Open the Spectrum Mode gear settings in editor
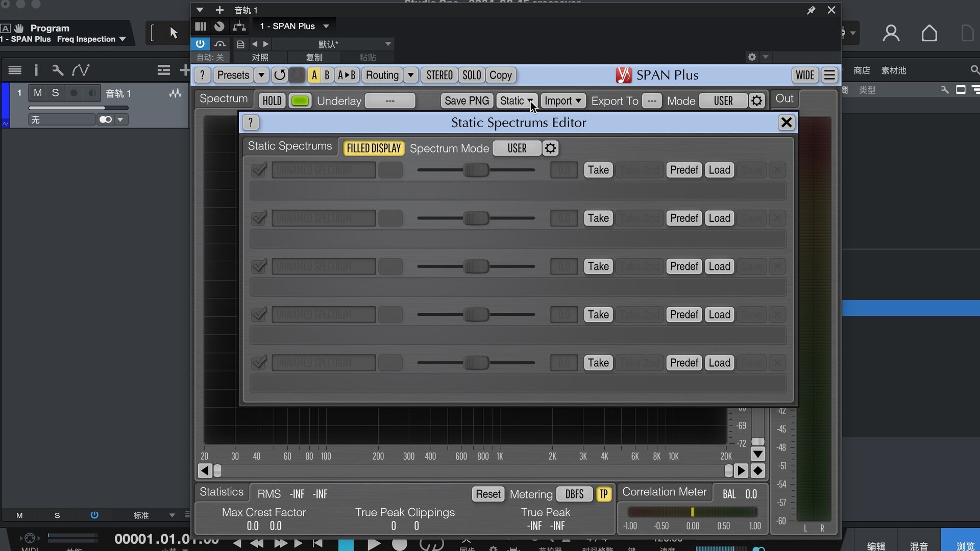The image size is (980, 551). (x=550, y=148)
